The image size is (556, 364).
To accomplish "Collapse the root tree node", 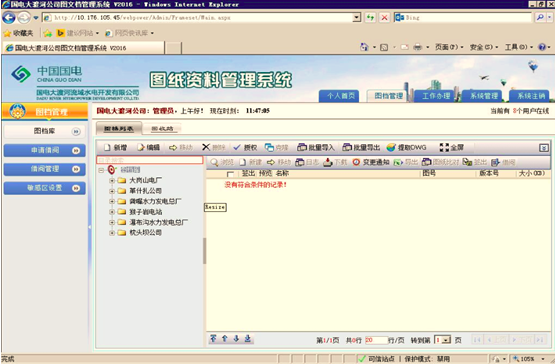I will coord(101,170).
